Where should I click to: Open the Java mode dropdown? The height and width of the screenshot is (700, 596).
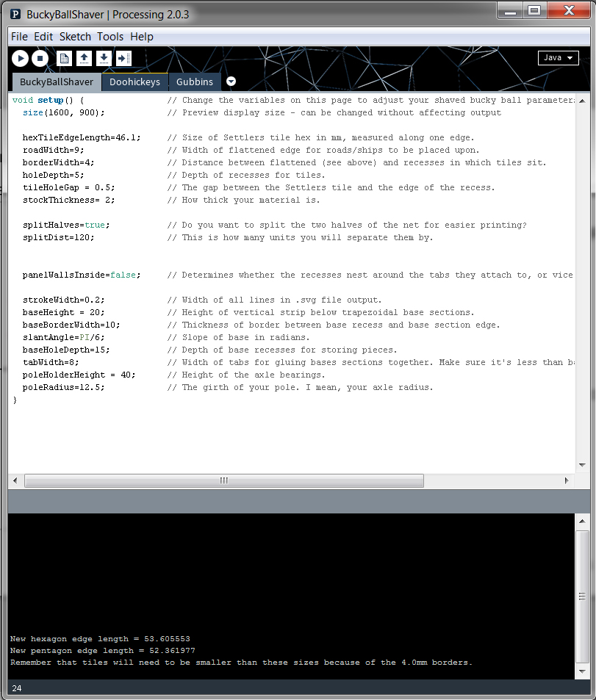tap(558, 57)
